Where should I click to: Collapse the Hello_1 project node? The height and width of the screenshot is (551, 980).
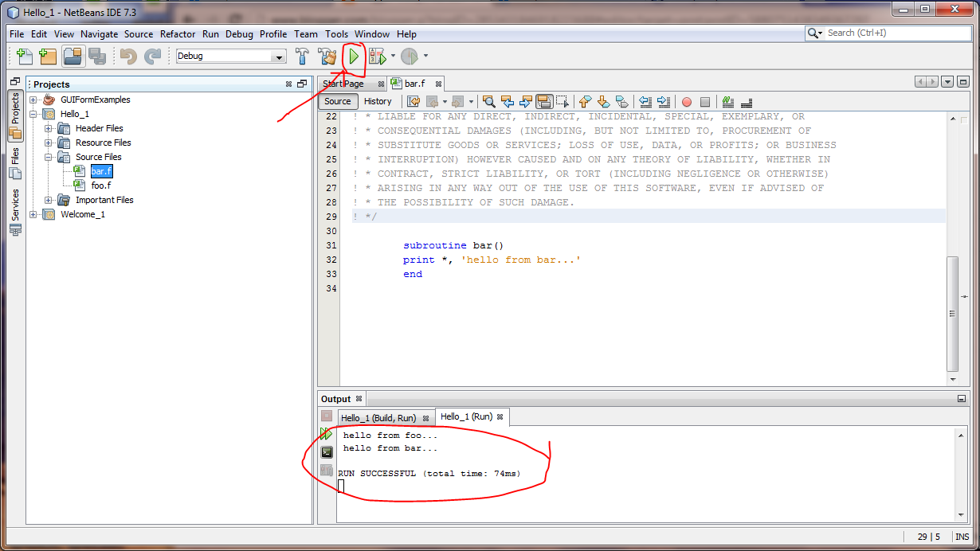pos(33,113)
